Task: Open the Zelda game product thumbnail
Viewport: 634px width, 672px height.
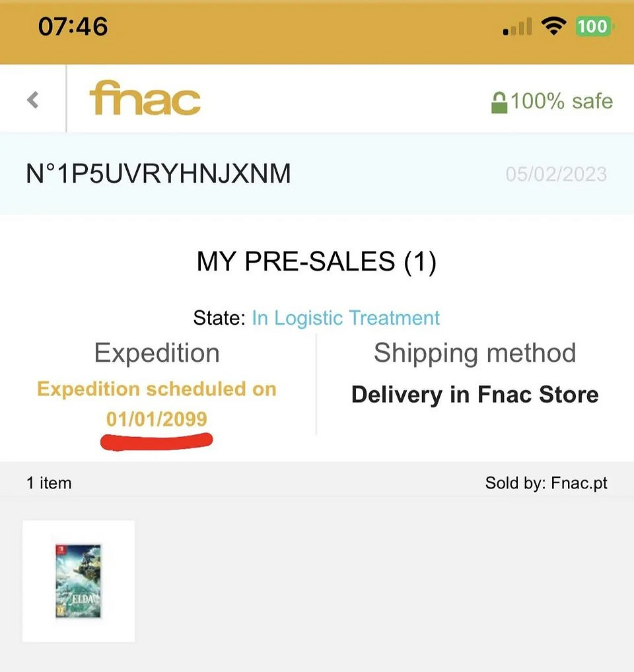Action: point(79,581)
